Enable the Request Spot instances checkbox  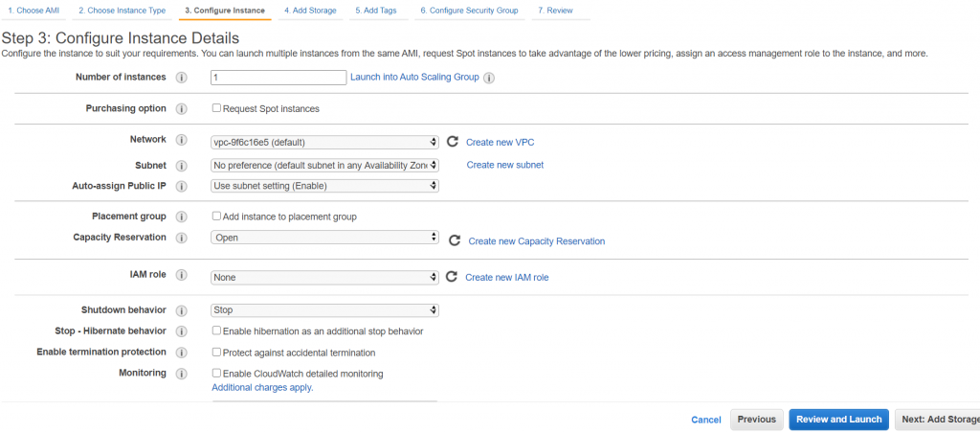216,108
